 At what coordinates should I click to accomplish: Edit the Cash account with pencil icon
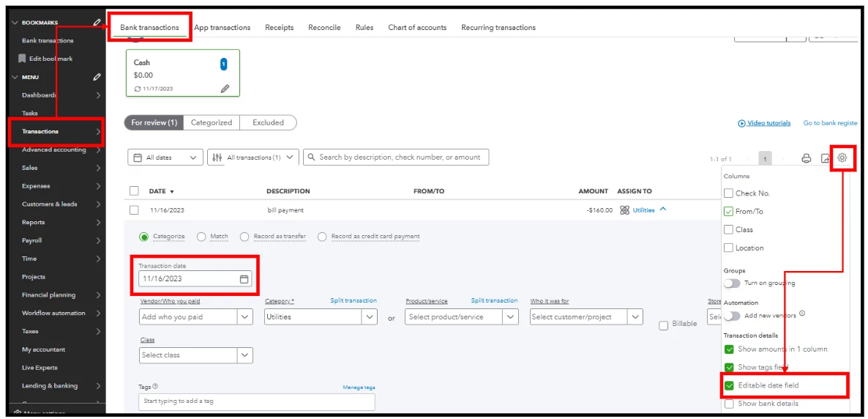pyautogui.click(x=225, y=89)
